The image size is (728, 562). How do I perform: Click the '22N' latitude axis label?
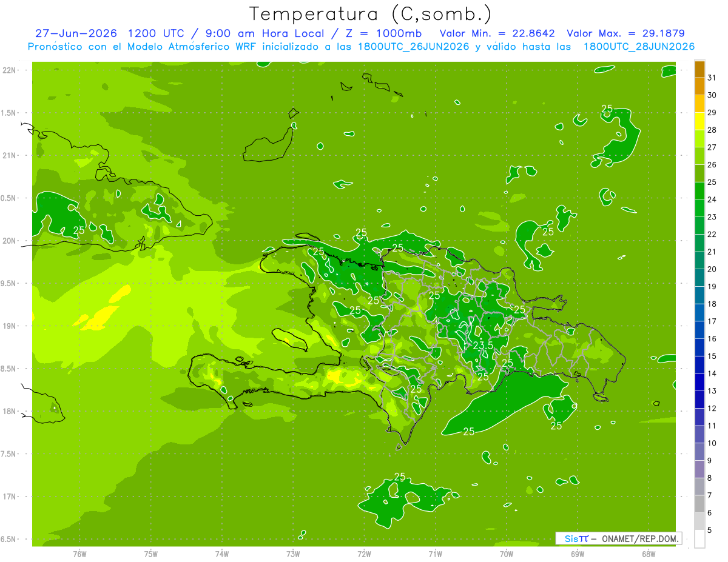[x=9, y=70]
